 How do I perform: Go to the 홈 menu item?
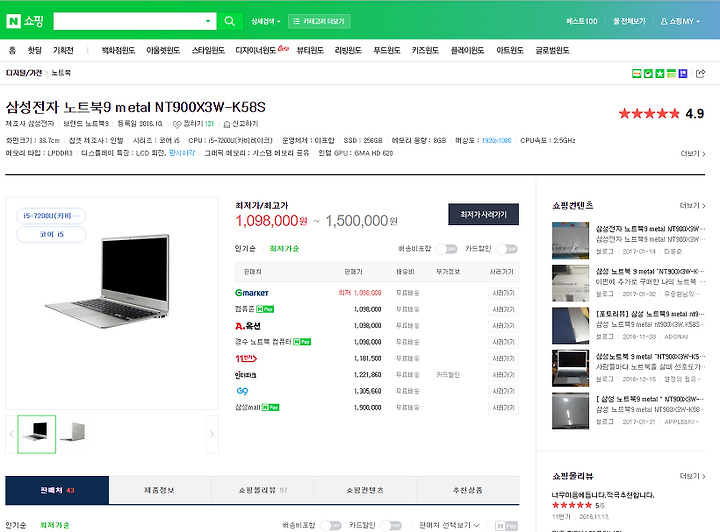(12, 50)
